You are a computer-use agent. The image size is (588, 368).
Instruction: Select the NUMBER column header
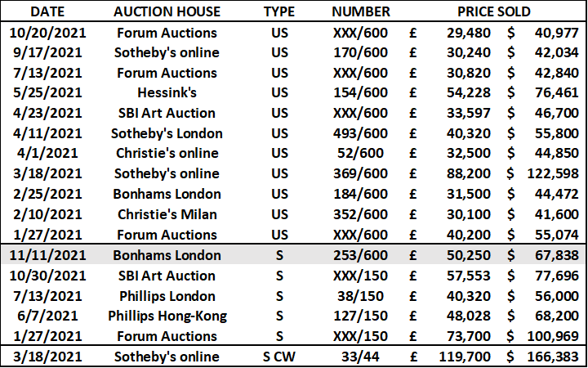361,12
